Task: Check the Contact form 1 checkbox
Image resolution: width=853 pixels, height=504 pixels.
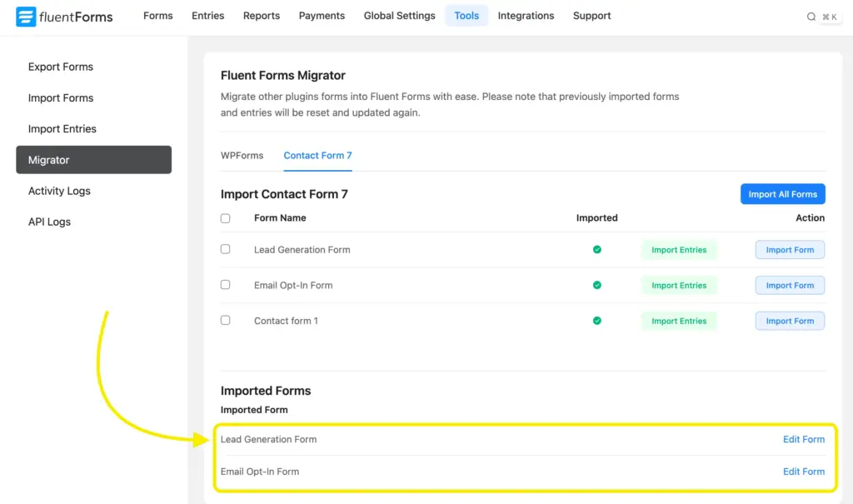Action: click(x=225, y=321)
